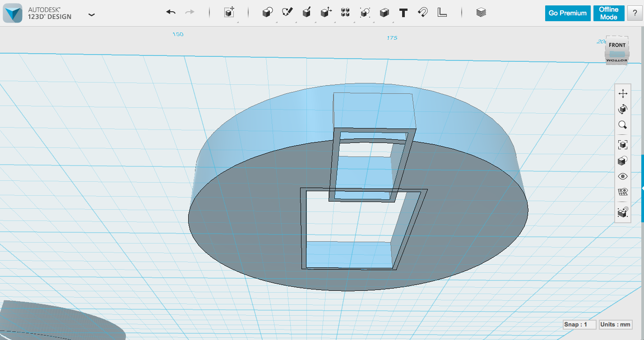The height and width of the screenshot is (340, 644).
Task: Select the Measure tool
Action: pos(442,13)
